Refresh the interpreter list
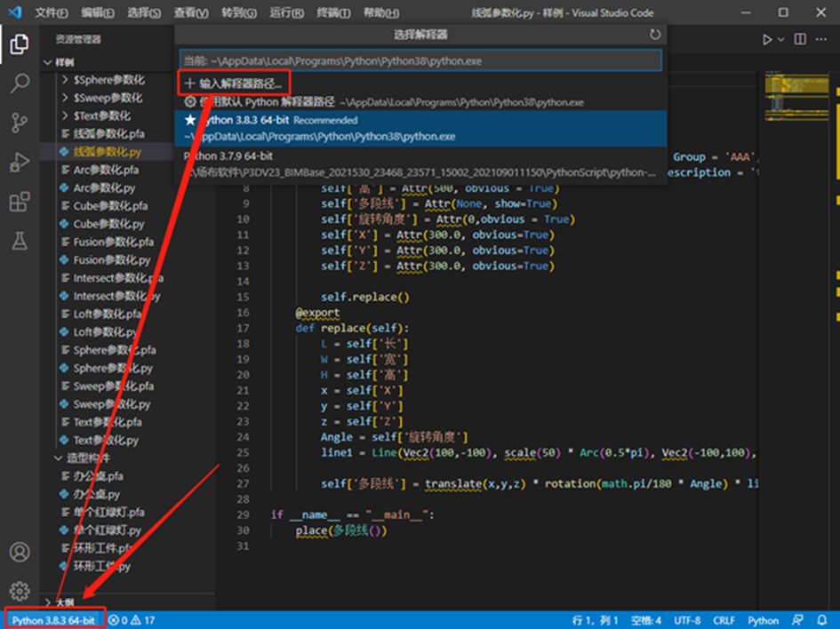 click(655, 35)
